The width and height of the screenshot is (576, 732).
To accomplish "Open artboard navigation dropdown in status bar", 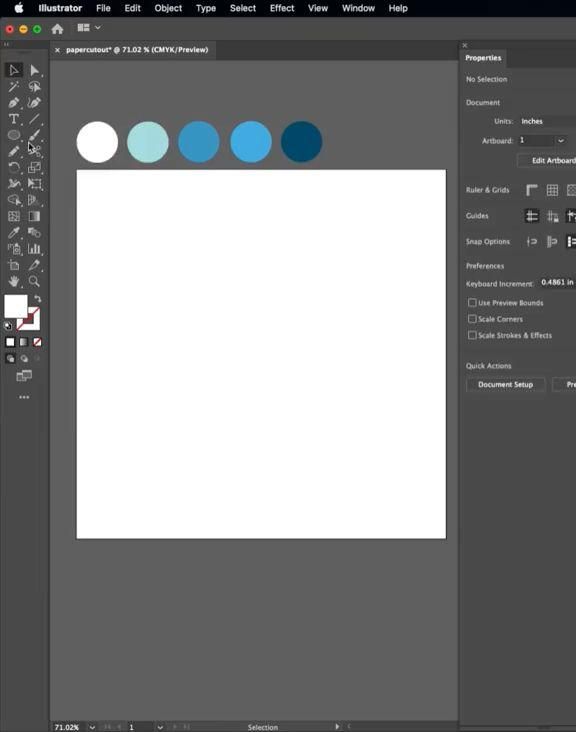I will [160, 727].
